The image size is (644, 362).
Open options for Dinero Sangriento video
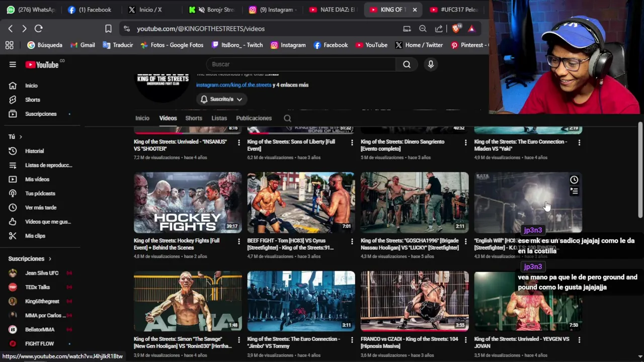466,143
